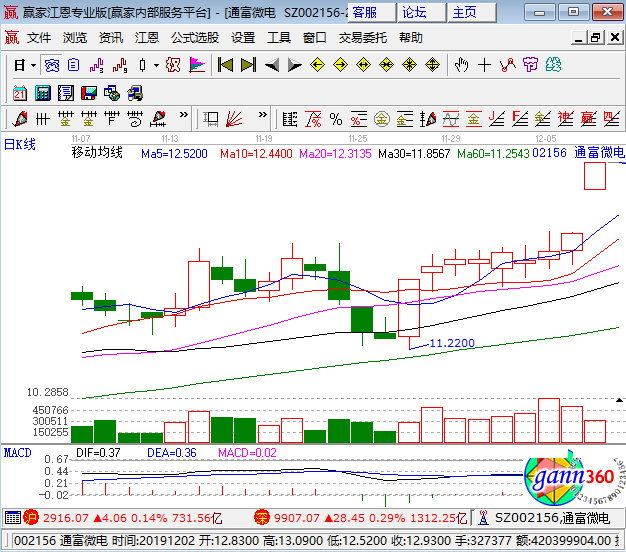Click the yellow diamond right-arrow icon
Screen dimensions: 626x552
[x=341, y=65]
